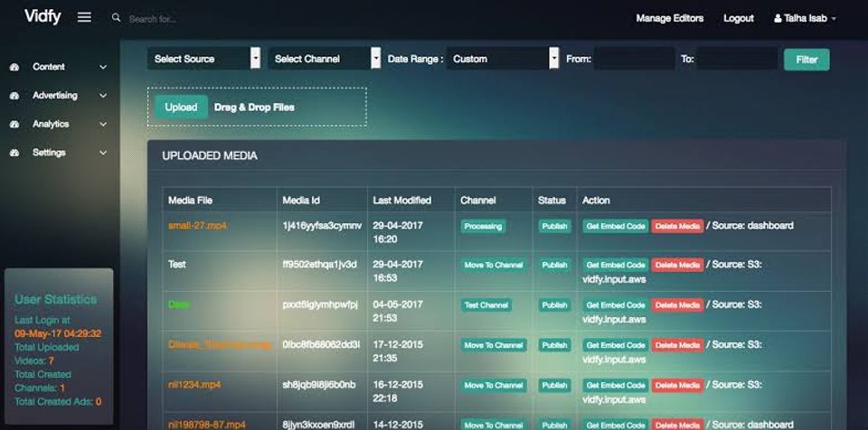
Task: Click the Content dashboard icon
Action: 14,67
